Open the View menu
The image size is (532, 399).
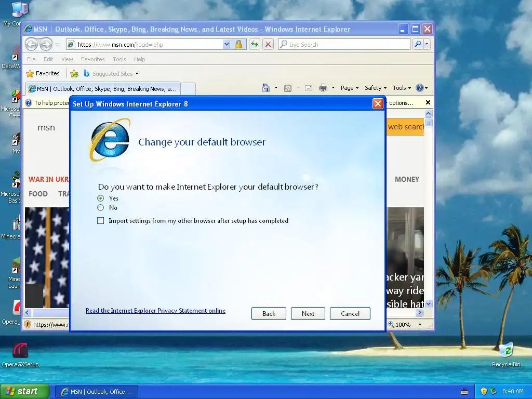(x=67, y=59)
